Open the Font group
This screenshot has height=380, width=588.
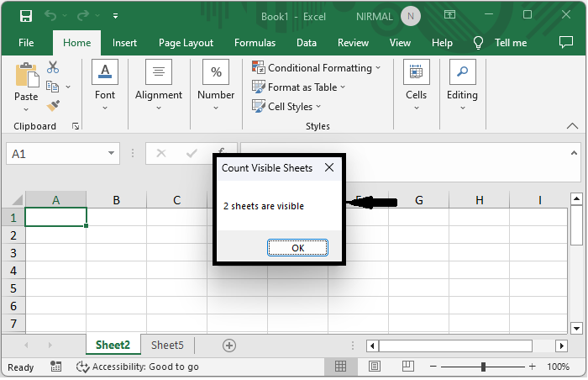point(105,85)
